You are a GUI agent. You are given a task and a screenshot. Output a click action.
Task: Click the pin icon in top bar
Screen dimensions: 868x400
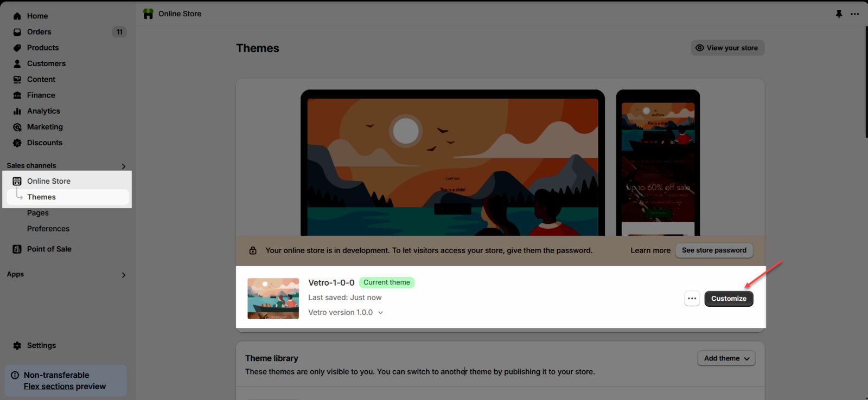(839, 14)
